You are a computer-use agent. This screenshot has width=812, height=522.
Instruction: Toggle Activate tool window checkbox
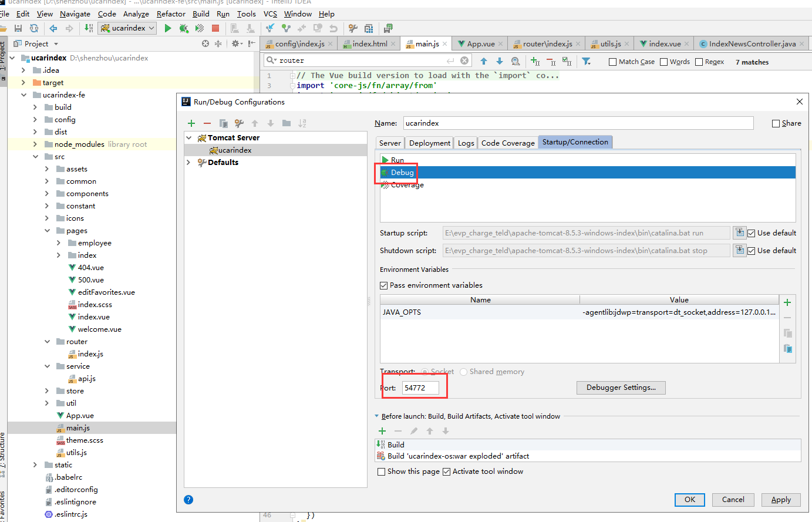pos(446,472)
